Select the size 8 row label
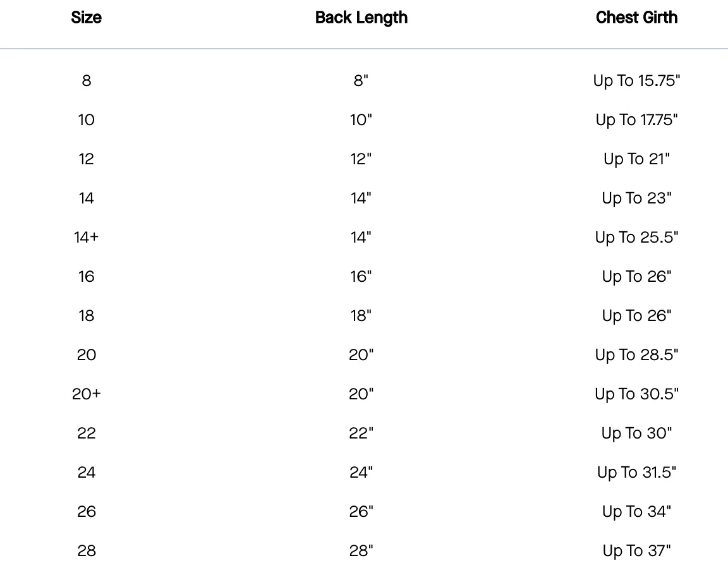Screen dimensions: 728x575 (87, 81)
